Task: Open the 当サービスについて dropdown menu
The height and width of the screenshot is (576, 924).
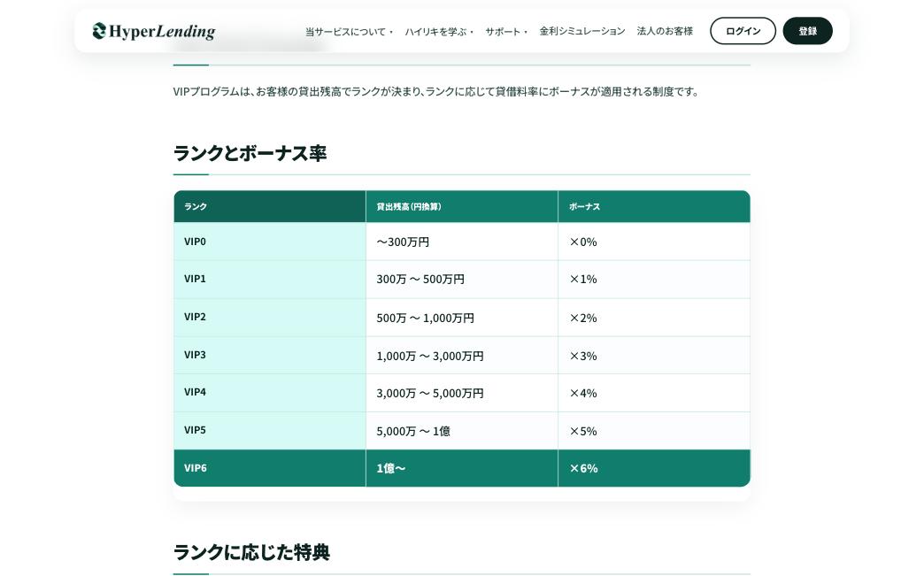Action: [349, 32]
